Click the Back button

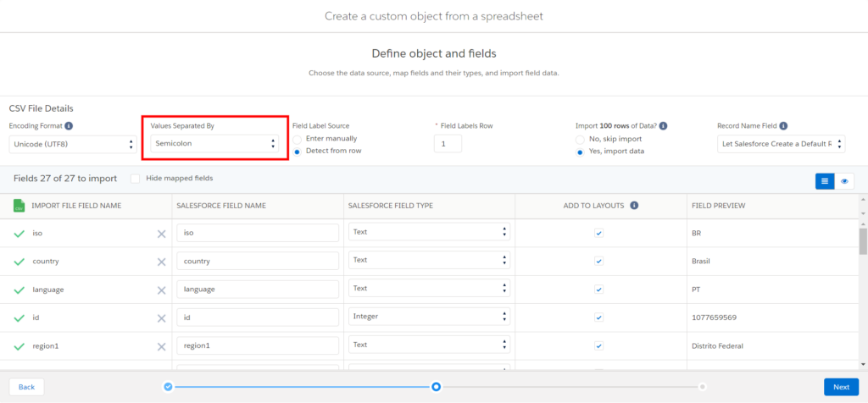click(26, 387)
